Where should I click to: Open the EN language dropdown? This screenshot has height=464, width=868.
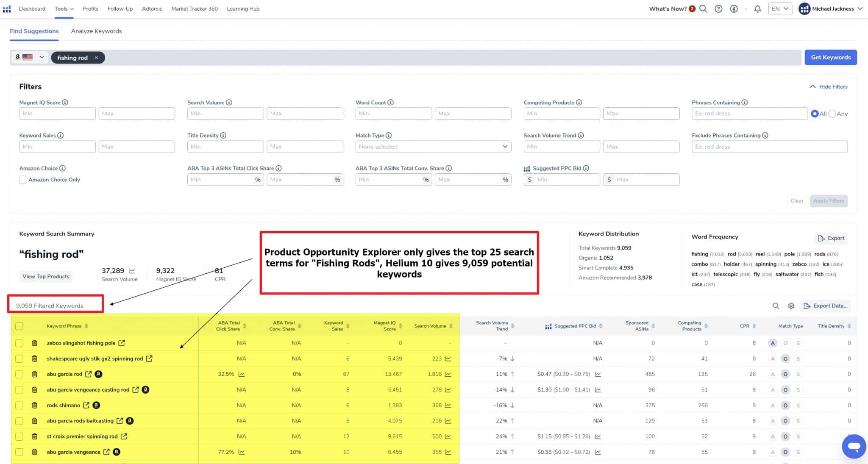tap(780, 9)
